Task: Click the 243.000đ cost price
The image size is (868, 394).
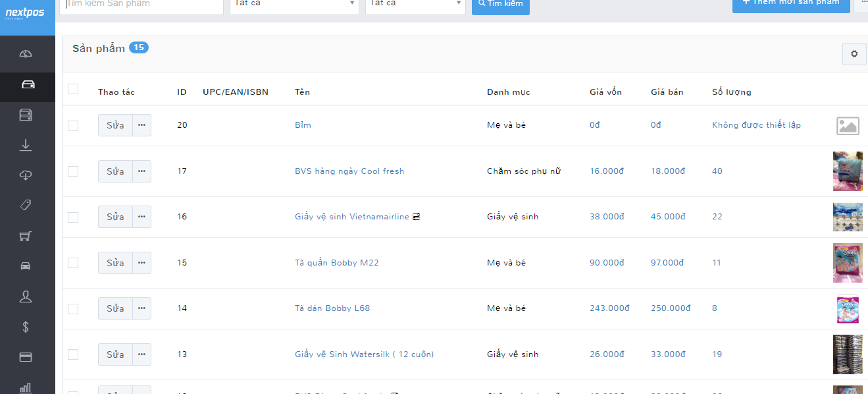Action: [x=609, y=308]
